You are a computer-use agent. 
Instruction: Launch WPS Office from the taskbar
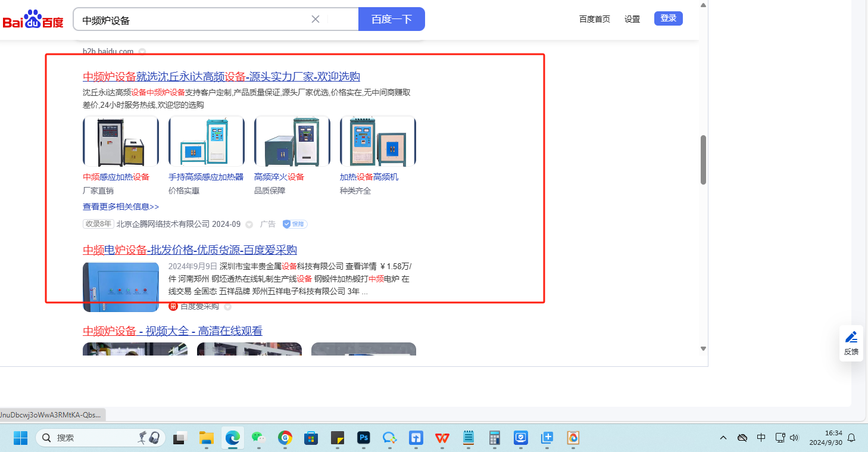click(x=442, y=438)
